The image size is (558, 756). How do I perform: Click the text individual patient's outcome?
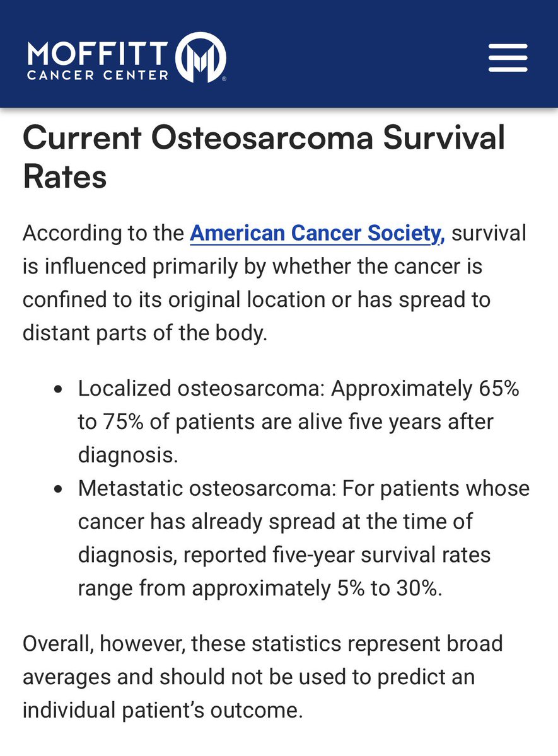(x=163, y=710)
